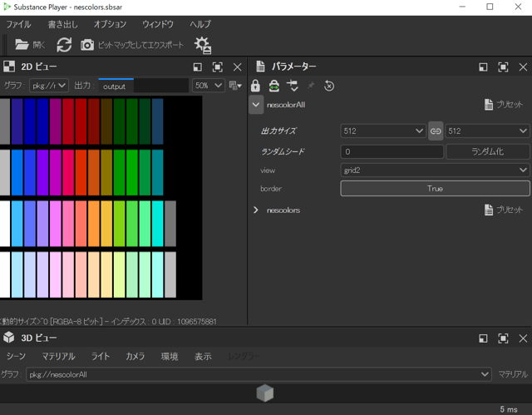Image resolution: width=532 pixels, height=415 pixels.
Task: Click the open folder icon in toolbar
Action: [22, 45]
